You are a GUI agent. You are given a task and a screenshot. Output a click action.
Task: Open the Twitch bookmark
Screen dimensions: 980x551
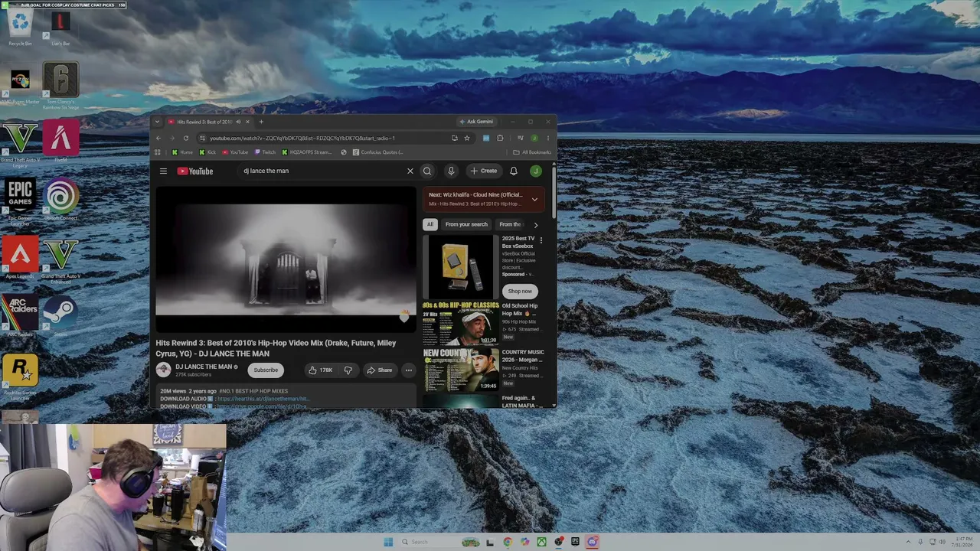click(x=265, y=152)
